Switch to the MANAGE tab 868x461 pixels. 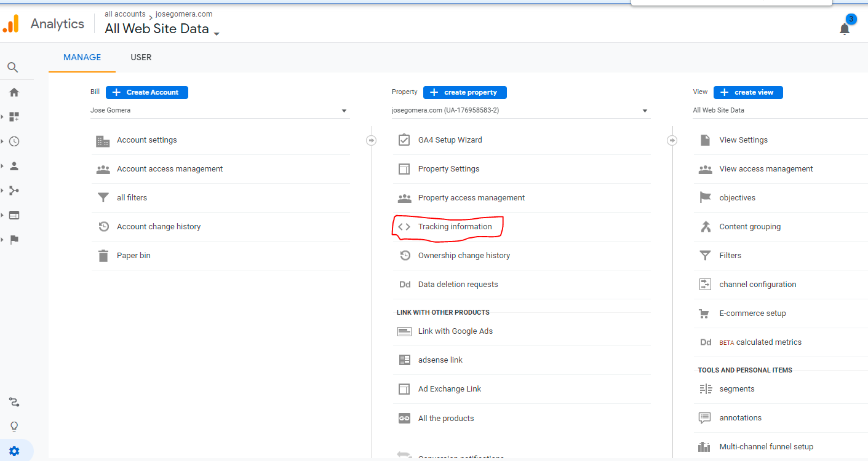pos(82,57)
